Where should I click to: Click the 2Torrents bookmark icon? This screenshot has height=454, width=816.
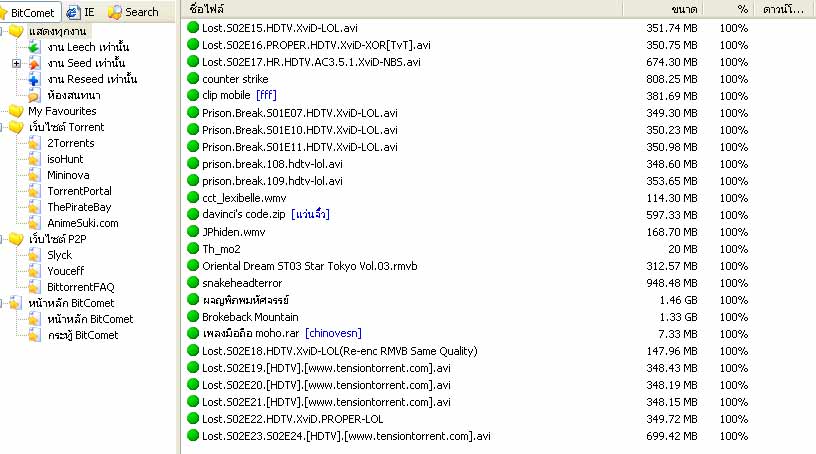[34, 144]
